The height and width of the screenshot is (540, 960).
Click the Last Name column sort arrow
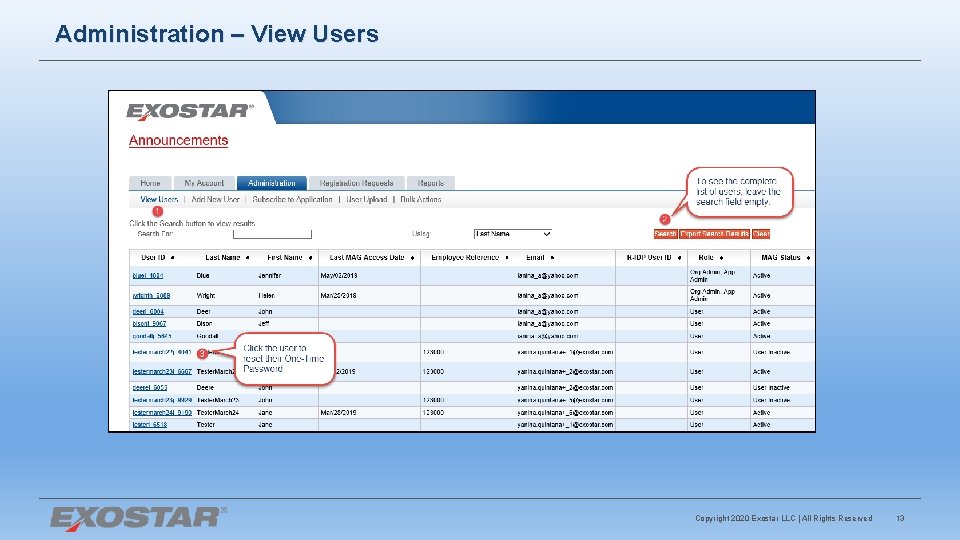[247, 258]
